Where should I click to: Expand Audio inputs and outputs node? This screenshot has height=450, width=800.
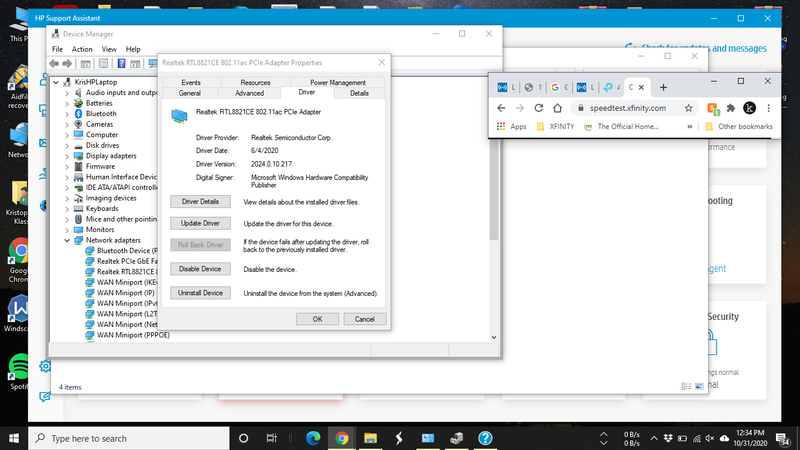(67, 93)
